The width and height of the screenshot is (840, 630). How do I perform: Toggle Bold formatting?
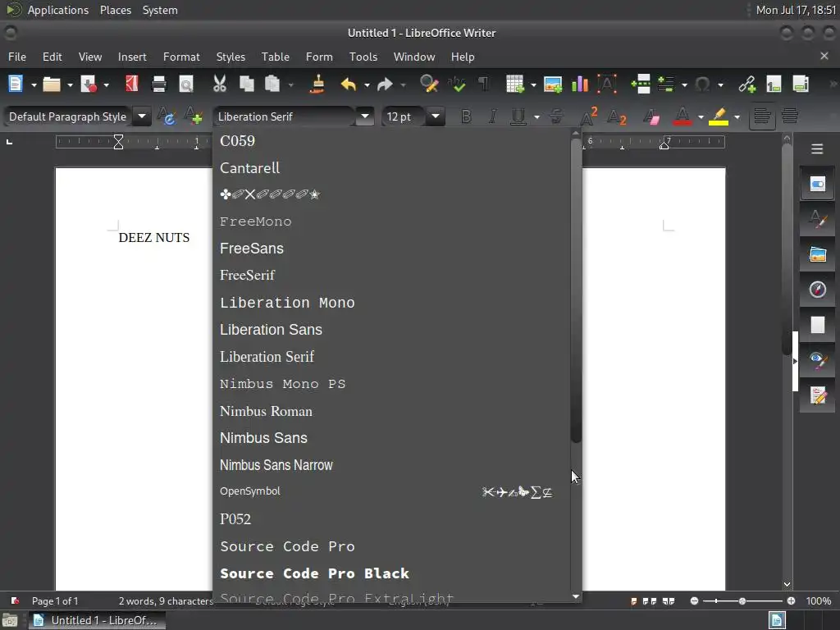tap(466, 116)
